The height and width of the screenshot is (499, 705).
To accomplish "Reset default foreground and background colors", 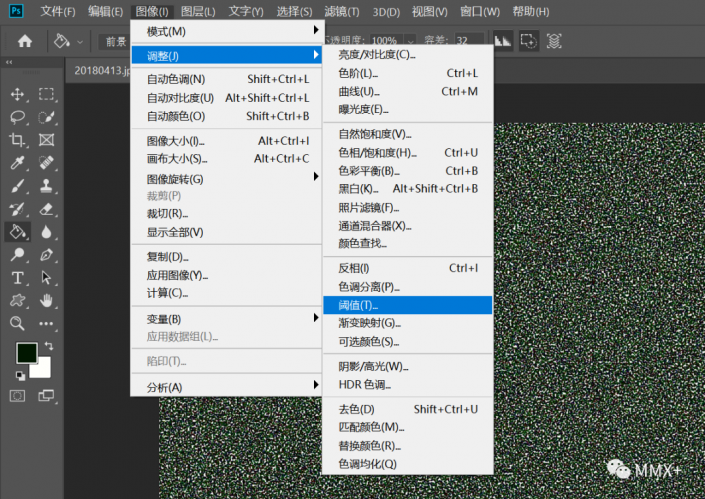I will click(x=20, y=376).
